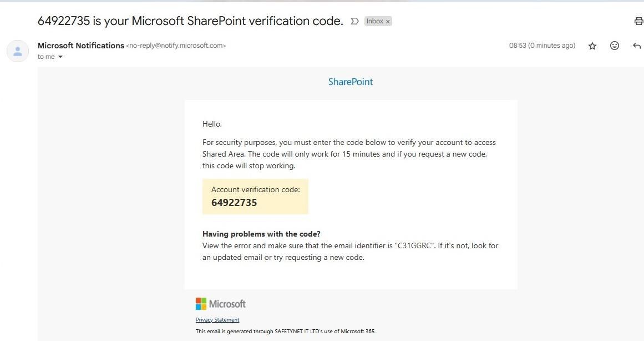Click the print email icon
Screen dimensions: 644x341
point(638,21)
